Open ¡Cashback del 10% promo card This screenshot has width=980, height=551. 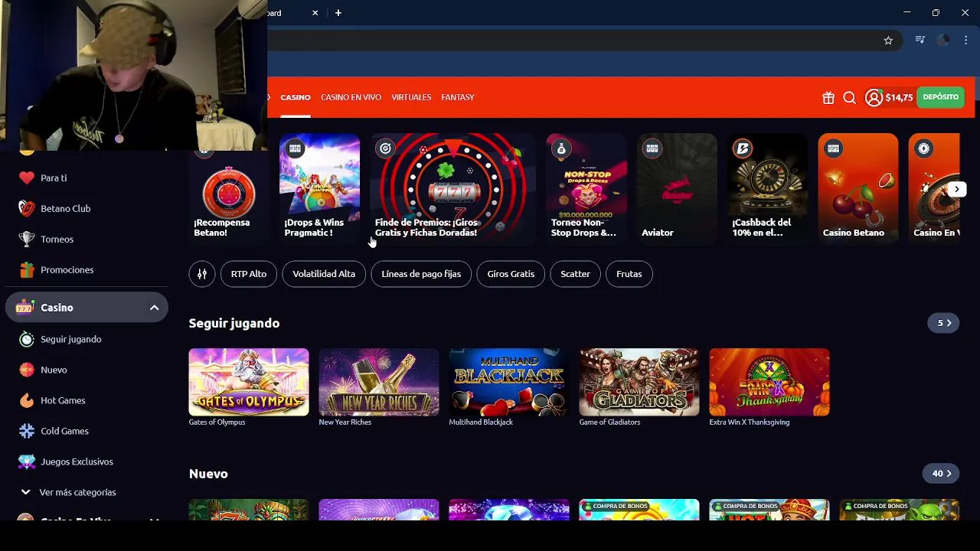[767, 189]
